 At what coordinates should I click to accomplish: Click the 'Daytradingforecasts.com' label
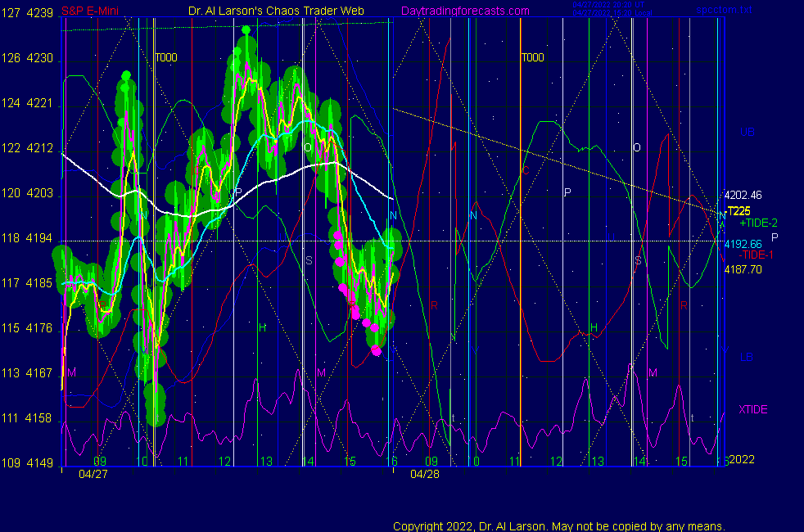[x=465, y=11]
